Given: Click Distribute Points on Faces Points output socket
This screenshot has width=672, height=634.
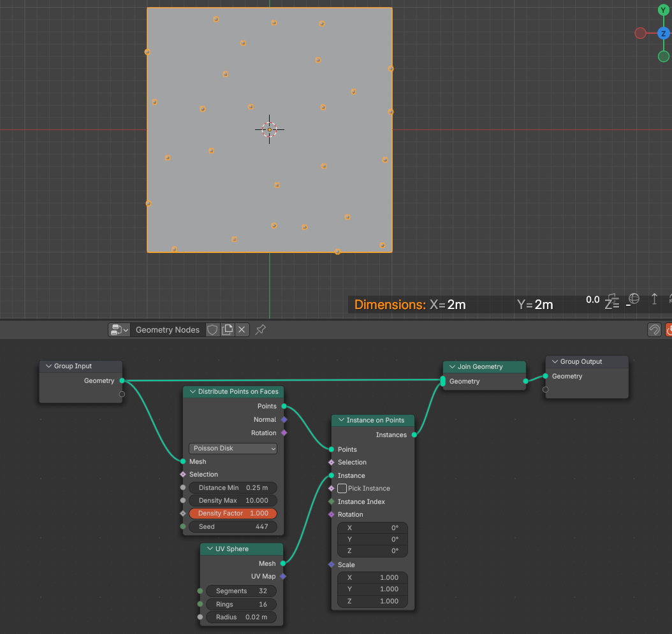Looking at the screenshot, I should tap(284, 406).
